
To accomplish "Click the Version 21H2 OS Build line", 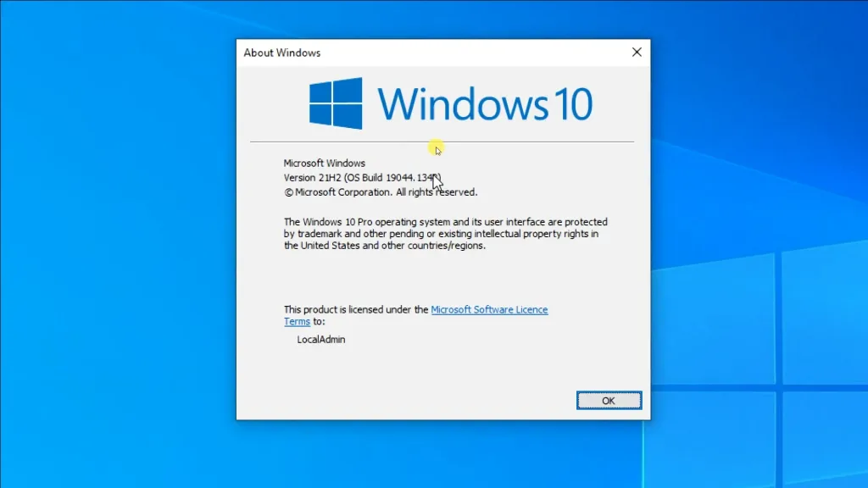I will [363, 178].
